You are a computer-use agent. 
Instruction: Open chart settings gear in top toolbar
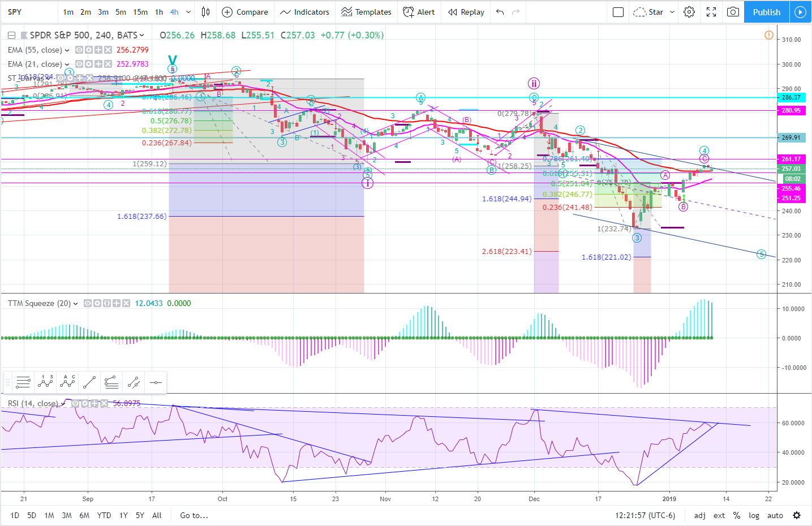coord(689,12)
